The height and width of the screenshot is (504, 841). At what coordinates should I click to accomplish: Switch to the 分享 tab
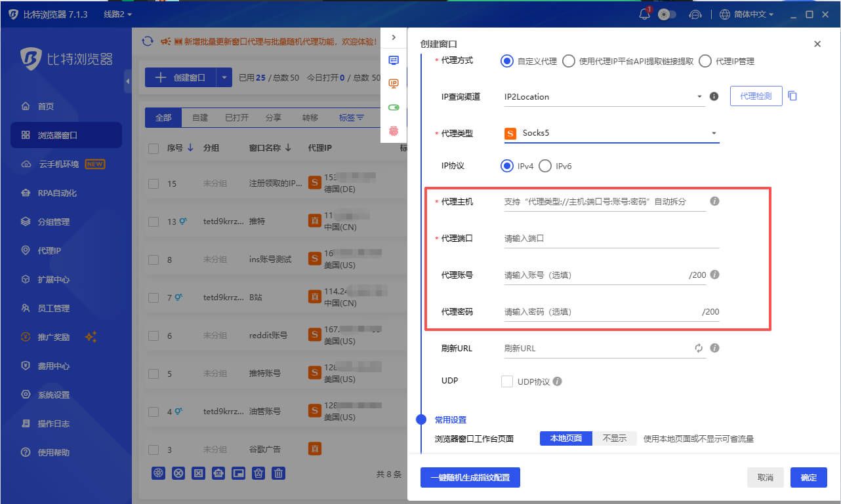[273, 117]
